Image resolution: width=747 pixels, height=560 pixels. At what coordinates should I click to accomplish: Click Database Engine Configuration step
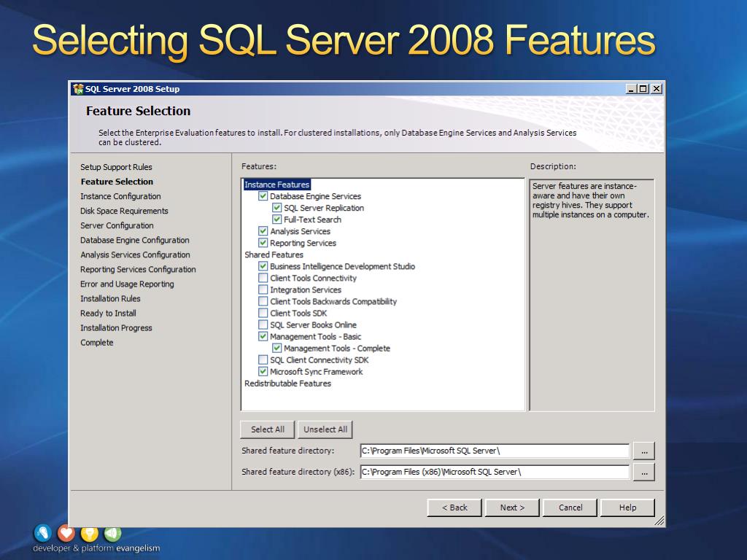tap(135, 240)
